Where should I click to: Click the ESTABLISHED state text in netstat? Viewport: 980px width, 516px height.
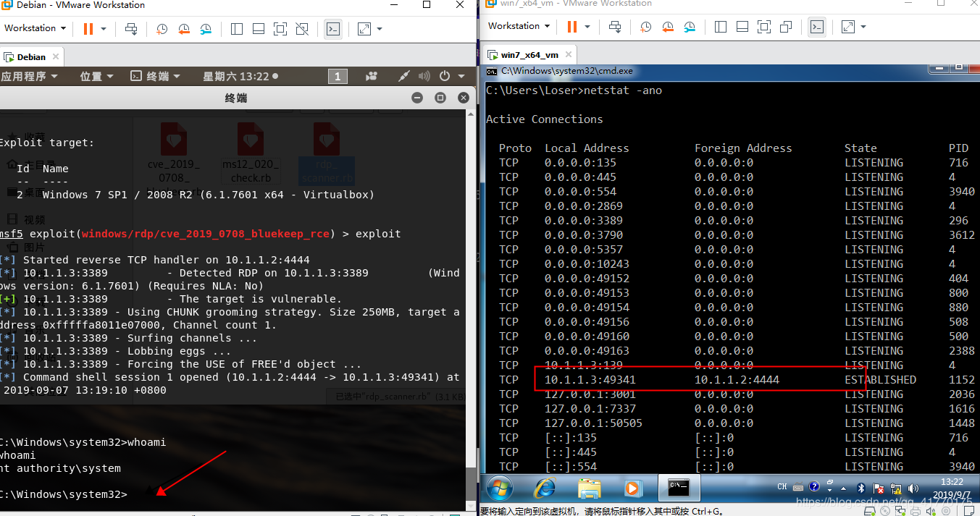click(880, 379)
